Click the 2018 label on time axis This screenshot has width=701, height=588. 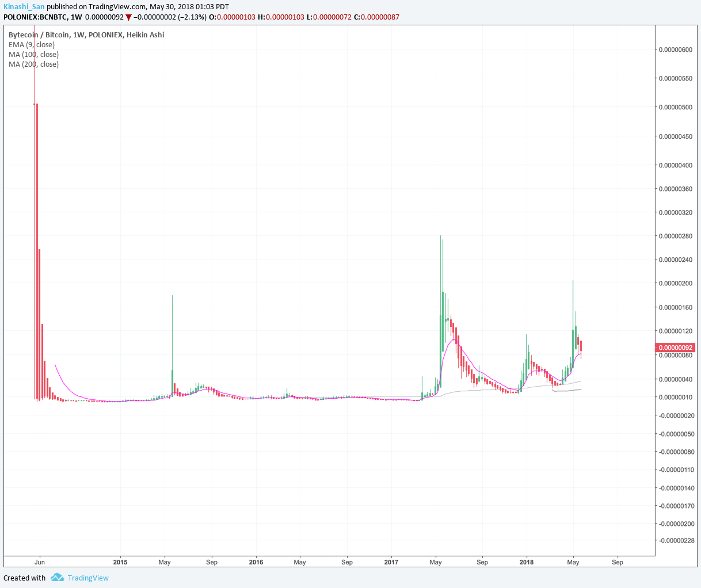pos(526,562)
